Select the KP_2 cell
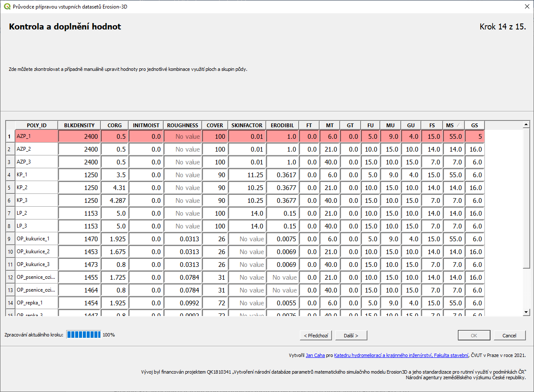Screen dimensions: 534x392 point(37,187)
